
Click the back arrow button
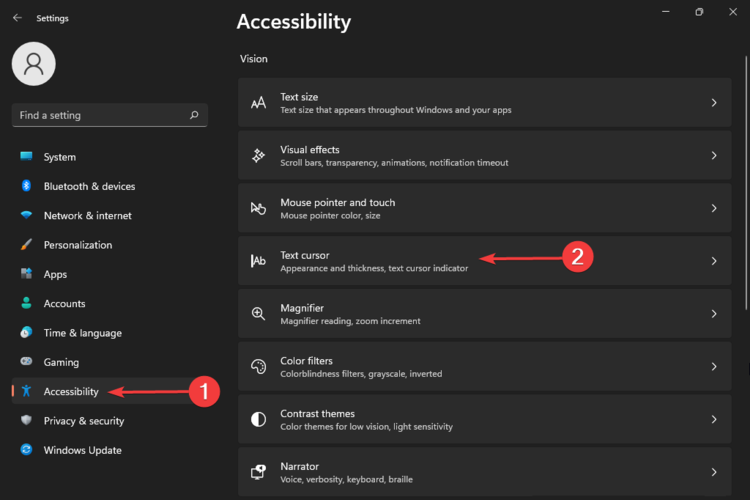click(x=17, y=17)
